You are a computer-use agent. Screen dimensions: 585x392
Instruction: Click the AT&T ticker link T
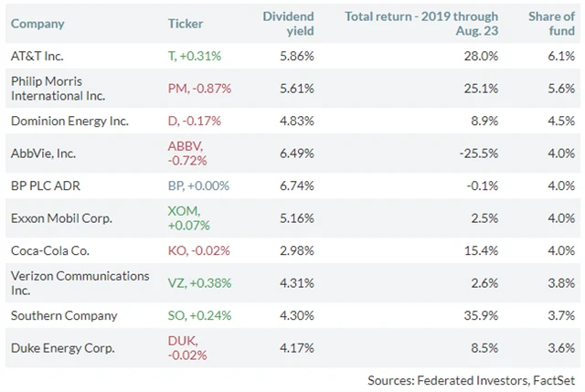coord(172,56)
